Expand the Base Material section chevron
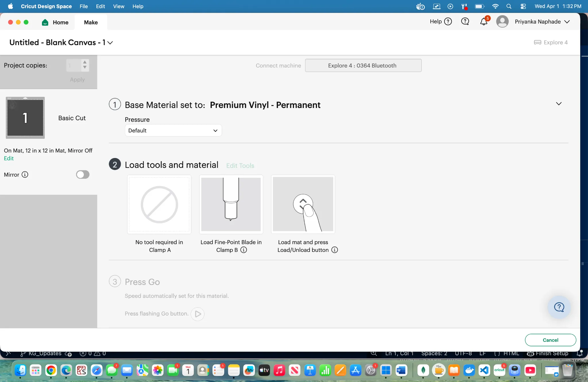Viewport: 588px width, 382px height. (559, 104)
